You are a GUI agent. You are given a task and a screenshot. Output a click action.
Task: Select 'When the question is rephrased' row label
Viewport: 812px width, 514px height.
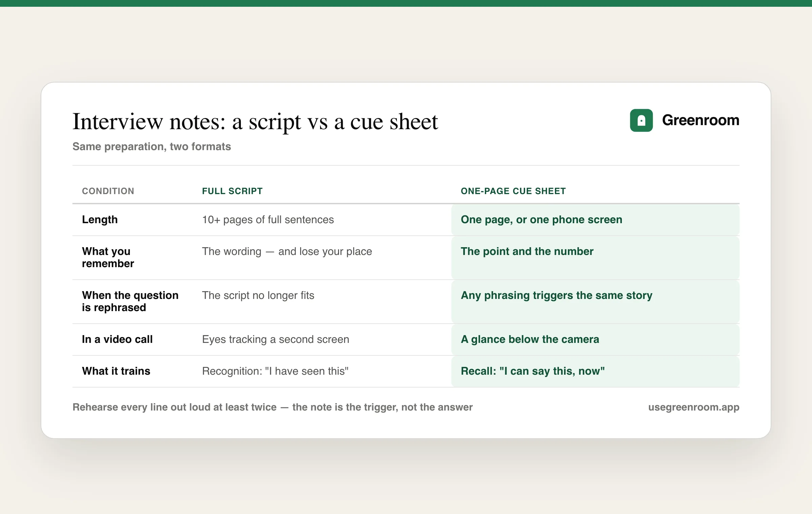[x=130, y=301]
